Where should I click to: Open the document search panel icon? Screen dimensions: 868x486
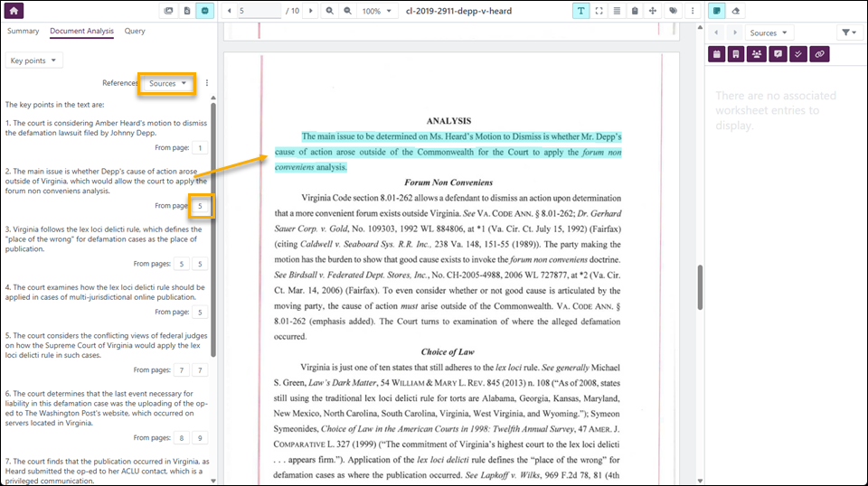(x=187, y=11)
